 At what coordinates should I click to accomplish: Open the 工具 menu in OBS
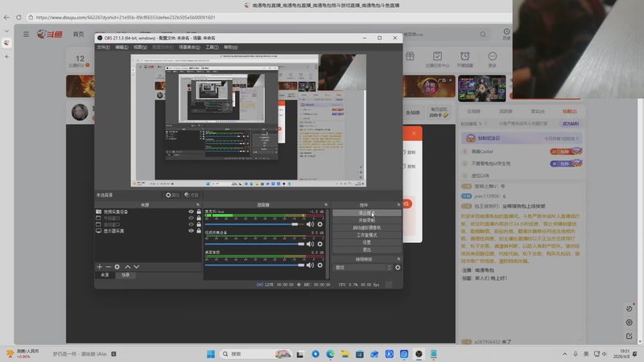212,47
